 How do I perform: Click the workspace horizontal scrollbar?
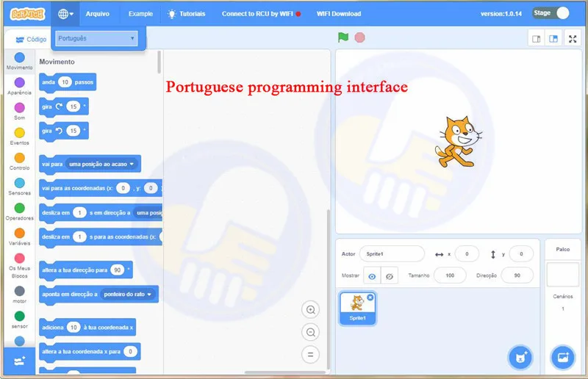285,372
